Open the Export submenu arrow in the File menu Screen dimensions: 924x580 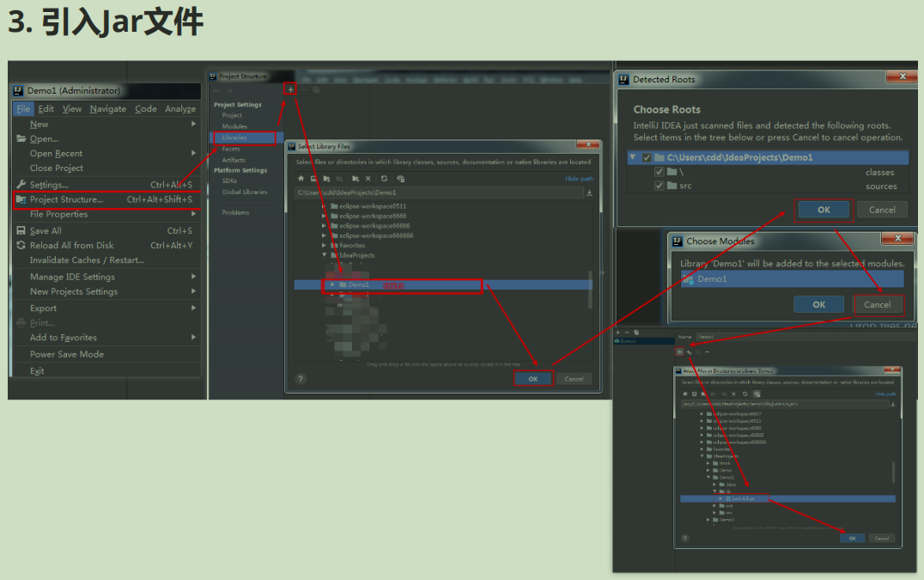tap(193, 308)
